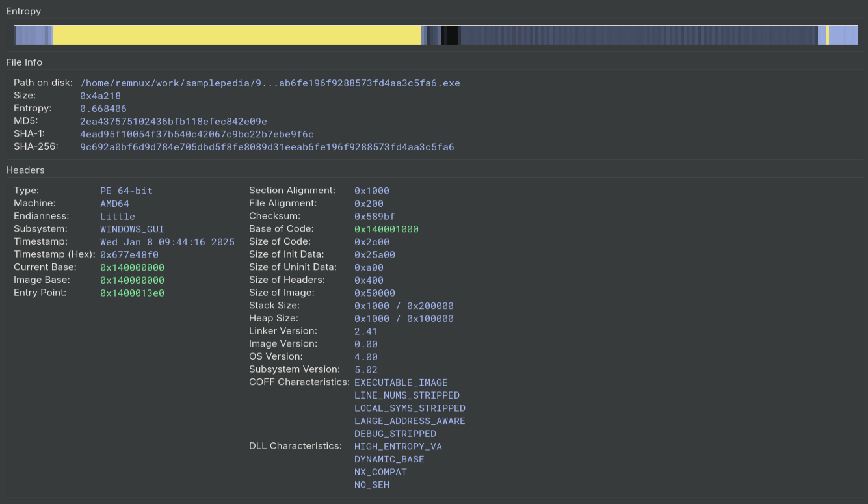Viewport: 868px width, 504px height.
Task: Click the Size of Code value 0x2c00
Action: point(372,242)
